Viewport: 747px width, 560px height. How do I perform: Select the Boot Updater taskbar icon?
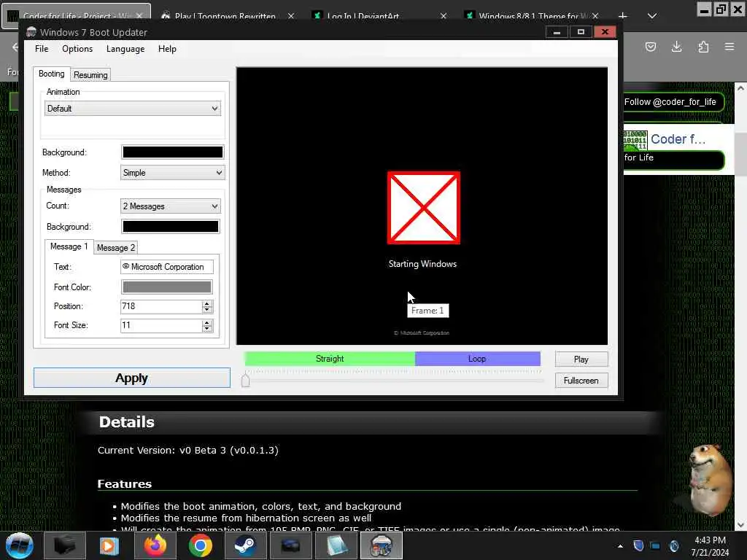[x=381, y=545]
